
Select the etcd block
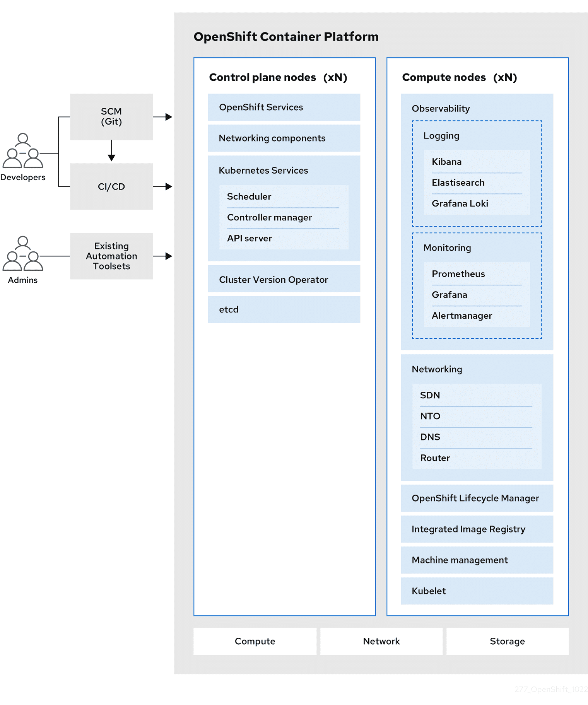pos(284,309)
